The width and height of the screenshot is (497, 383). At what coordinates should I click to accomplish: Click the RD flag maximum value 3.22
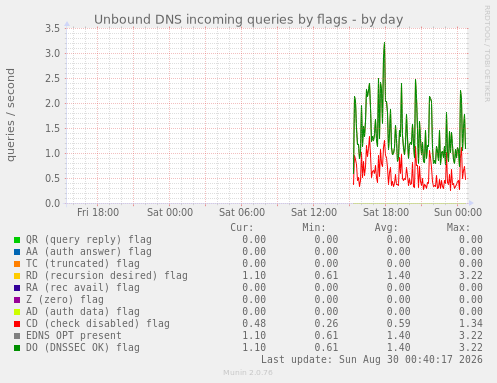coord(471,276)
